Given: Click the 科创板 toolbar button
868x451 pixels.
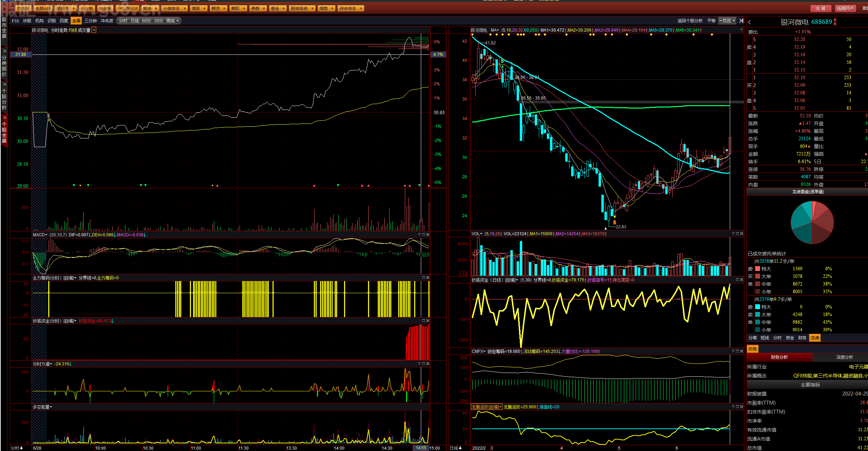Looking at the screenshot, I should (x=105, y=8).
